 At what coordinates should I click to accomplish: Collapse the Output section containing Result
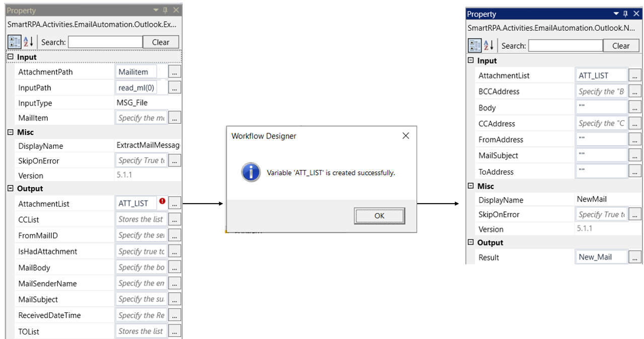tap(471, 242)
